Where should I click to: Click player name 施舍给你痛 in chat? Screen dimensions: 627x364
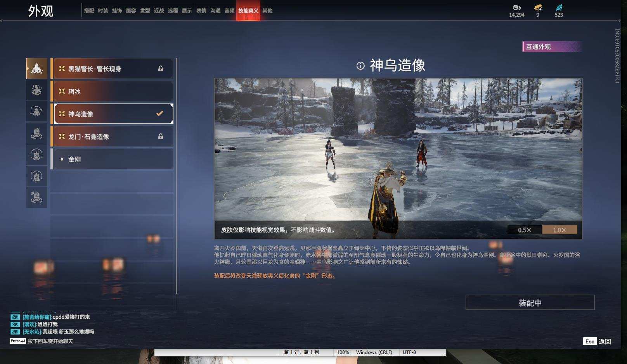[37, 317]
